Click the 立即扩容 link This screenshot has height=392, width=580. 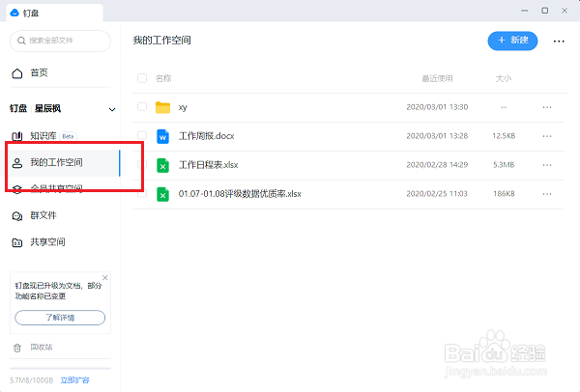pyautogui.click(x=75, y=380)
